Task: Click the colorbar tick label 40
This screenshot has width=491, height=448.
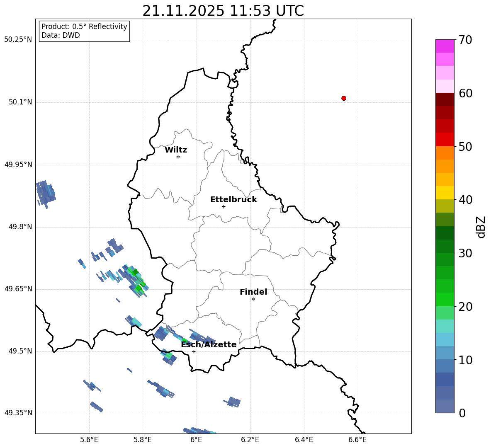Action: (466, 200)
